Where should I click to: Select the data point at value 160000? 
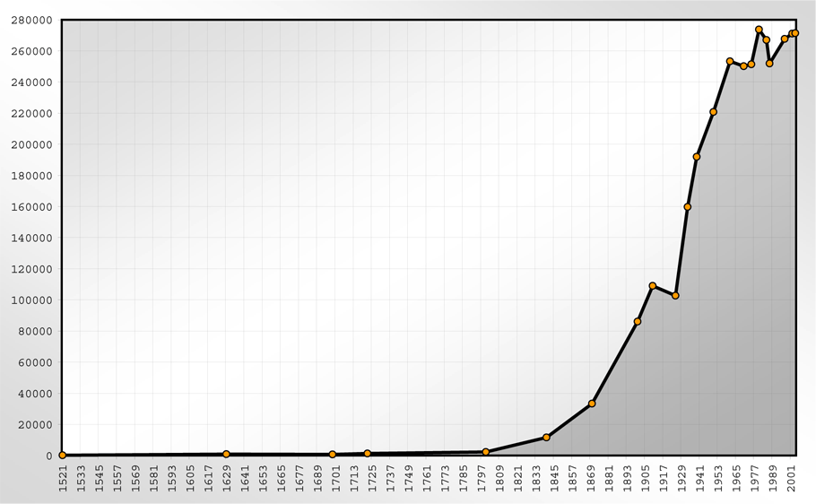(688, 207)
